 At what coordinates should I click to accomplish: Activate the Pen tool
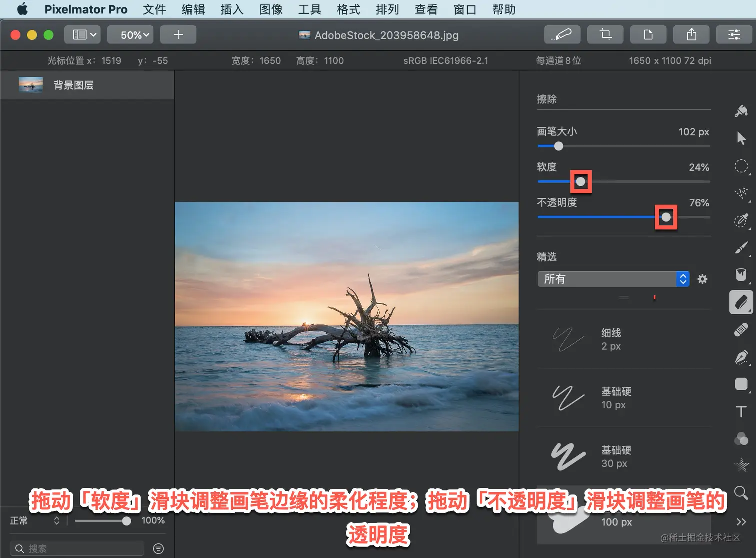coord(741,357)
